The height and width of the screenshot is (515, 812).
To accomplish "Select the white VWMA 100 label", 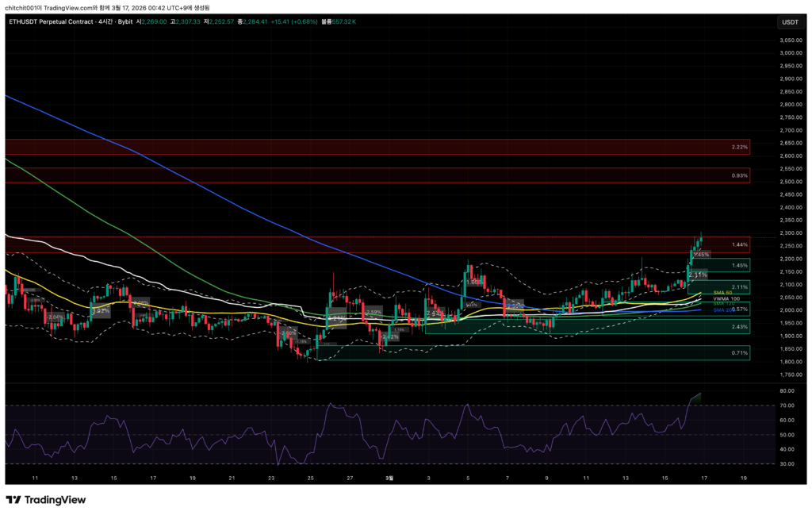I will click(x=725, y=298).
